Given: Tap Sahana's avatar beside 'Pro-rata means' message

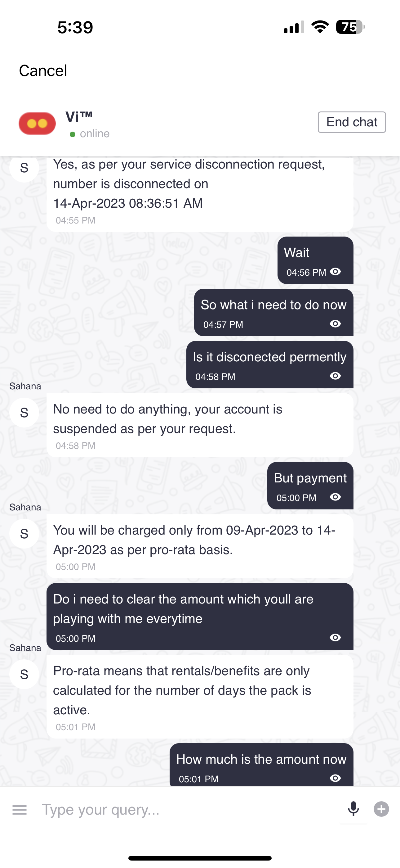Looking at the screenshot, I should coord(24,674).
